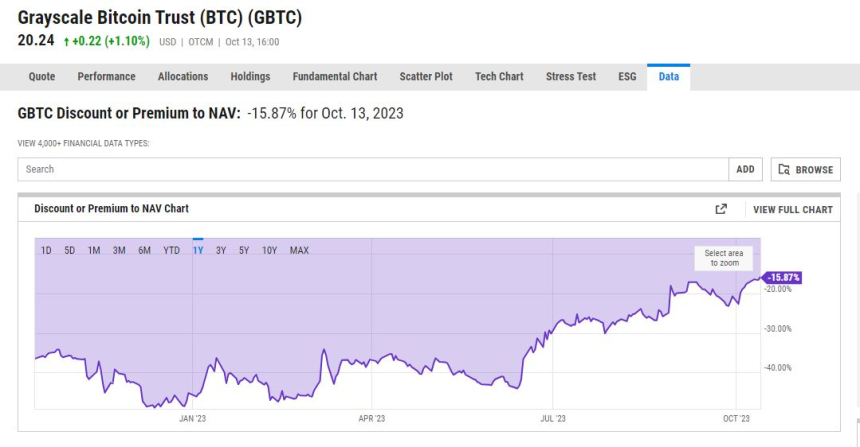The height and width of the screenshot is (447, 860).
Task: Set chart range to YTD
Action: tap(172, 251)
